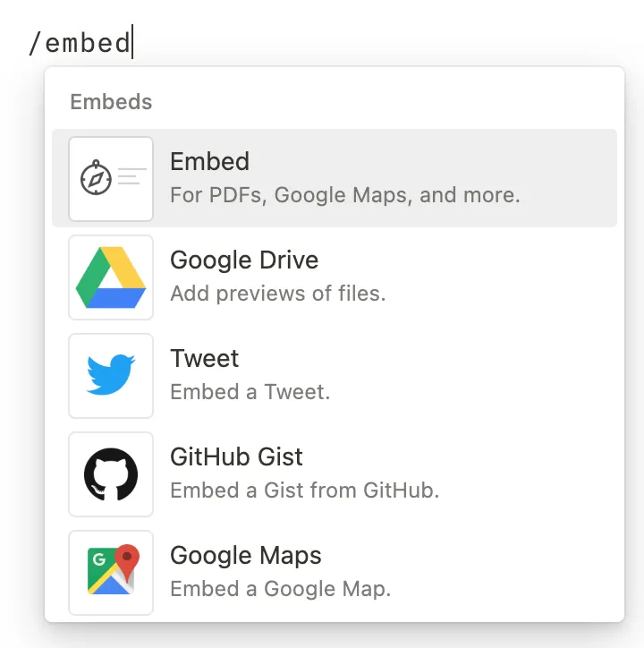The height and width of the screenshot is (648, 644).
Task: Click the "Embeds" section header
Action: (111, 102)
